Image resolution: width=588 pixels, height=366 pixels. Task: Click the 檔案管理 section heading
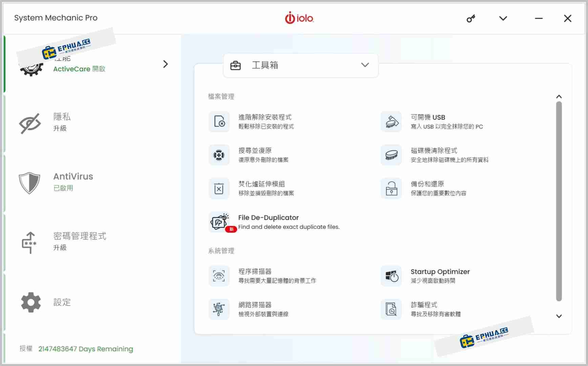coord(221,97)
